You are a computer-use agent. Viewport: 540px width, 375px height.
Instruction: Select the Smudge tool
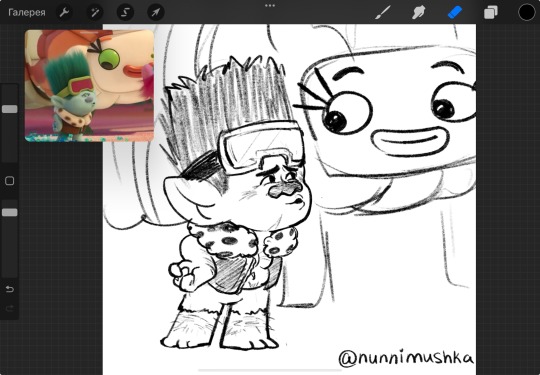418,13
